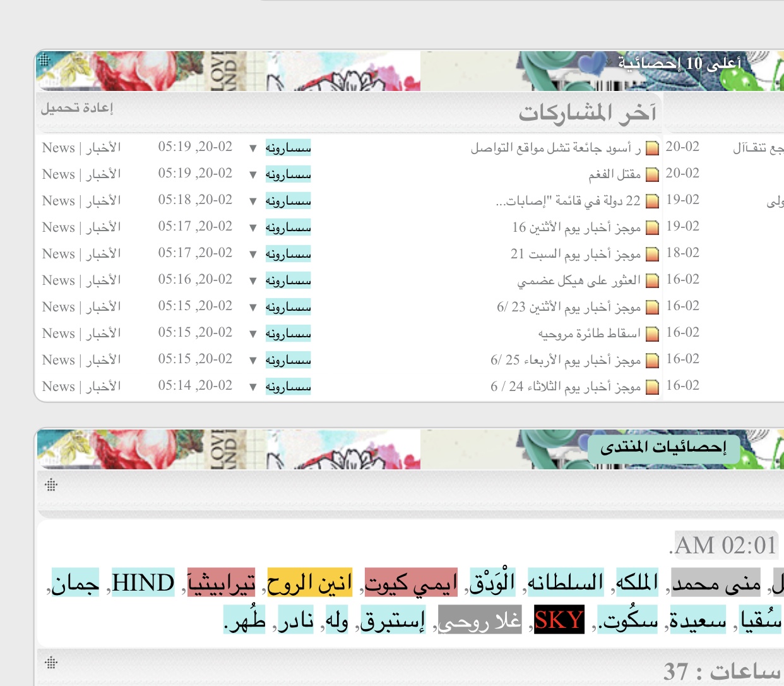
Task: Click online member 'HIND'
Action: pyautogui.click(x=143, y=583)
